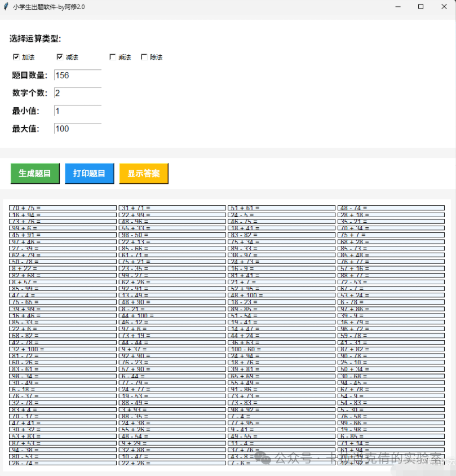This screenshot has width=456, height=476.
Task: Select the problem field 44 + 100 =
Action: point(172,316)
